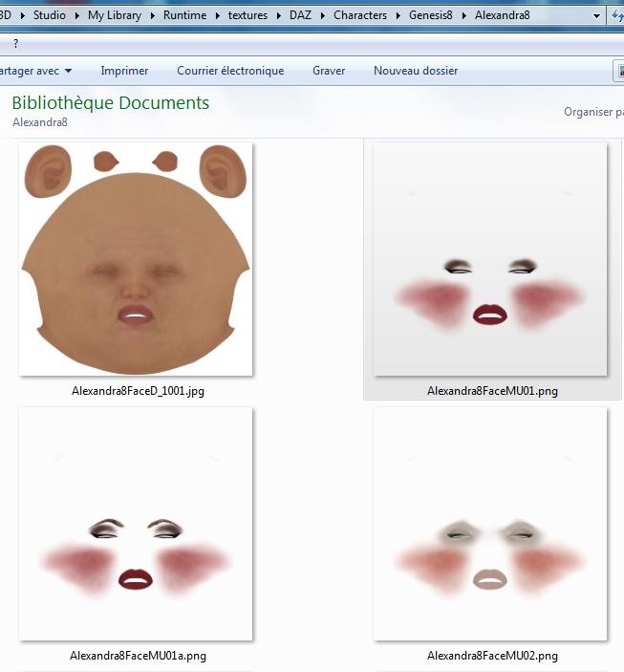Click Imprimer toolbar command
This screenshot has width=624, height=672.
click(124, 71)
